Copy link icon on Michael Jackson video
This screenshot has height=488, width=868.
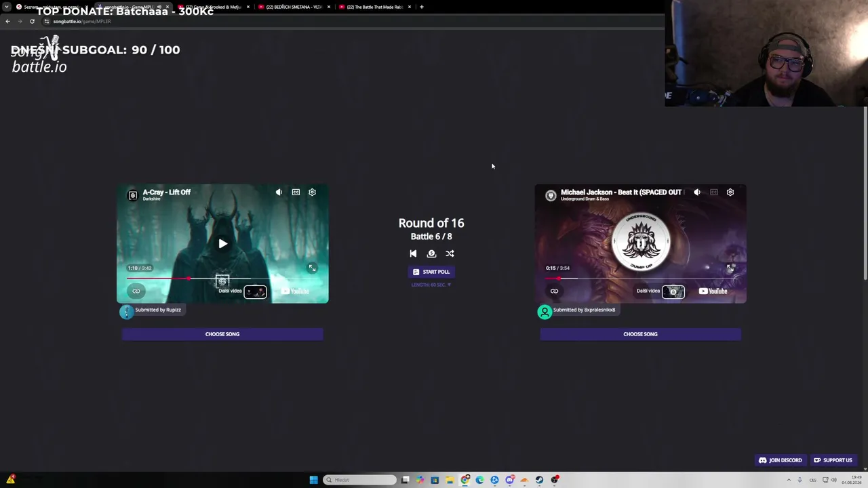554,291
